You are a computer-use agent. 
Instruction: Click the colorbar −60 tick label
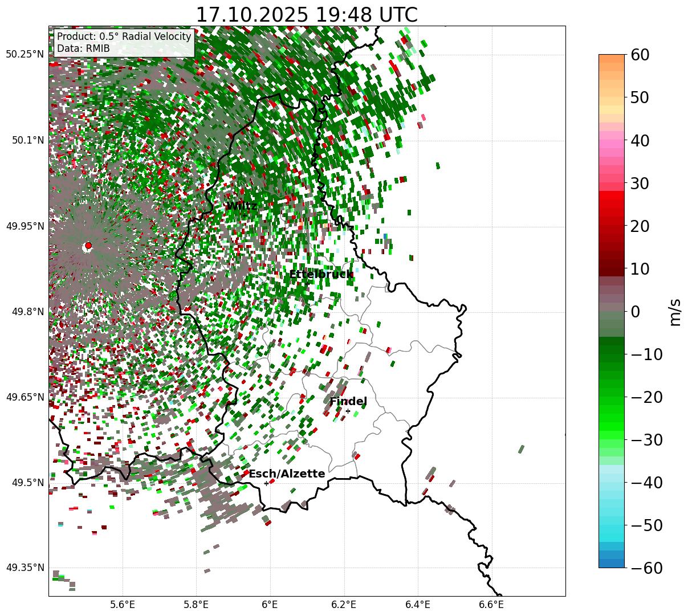point(646,568)
